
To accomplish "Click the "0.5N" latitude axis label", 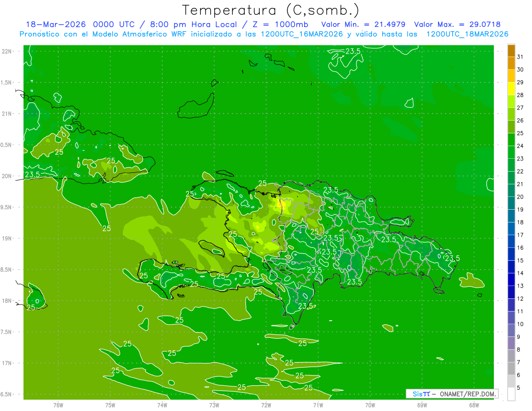I will tap(7, 145).
